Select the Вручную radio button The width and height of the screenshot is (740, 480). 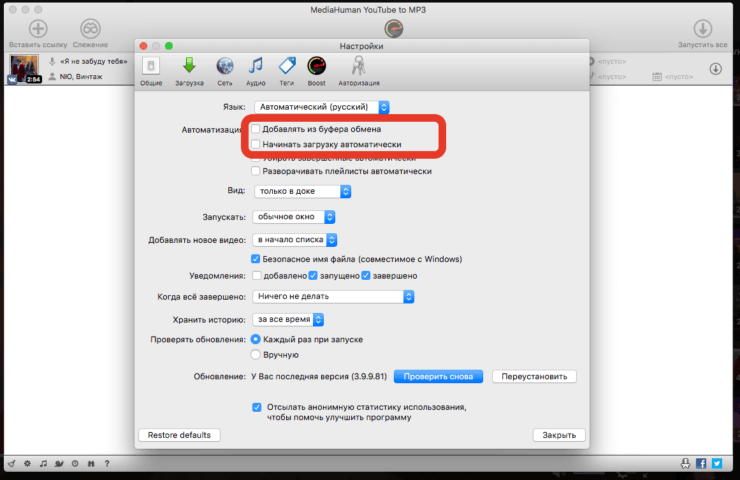click(x=256, y=354)
